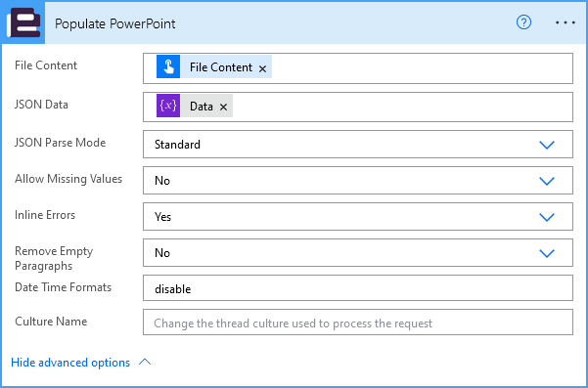Screen dimensions: 588x388
Task: Remove the Data variable token
Action: [x=223, y=108]
